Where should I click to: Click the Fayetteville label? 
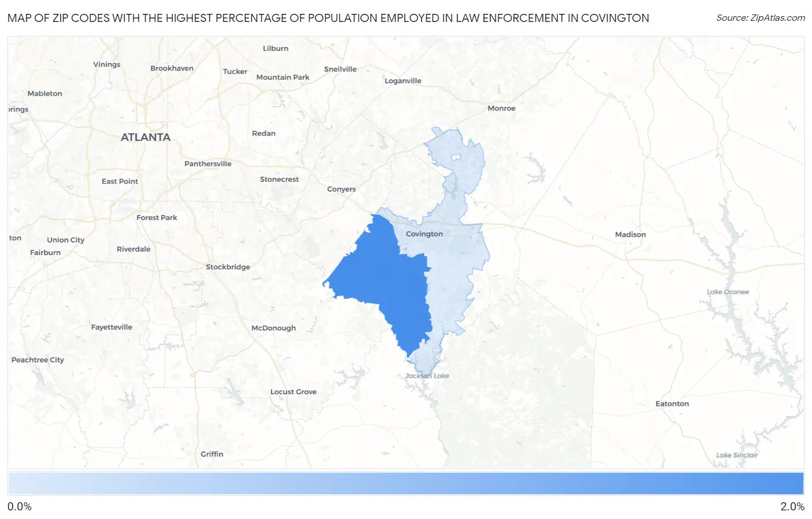point(111,327)
